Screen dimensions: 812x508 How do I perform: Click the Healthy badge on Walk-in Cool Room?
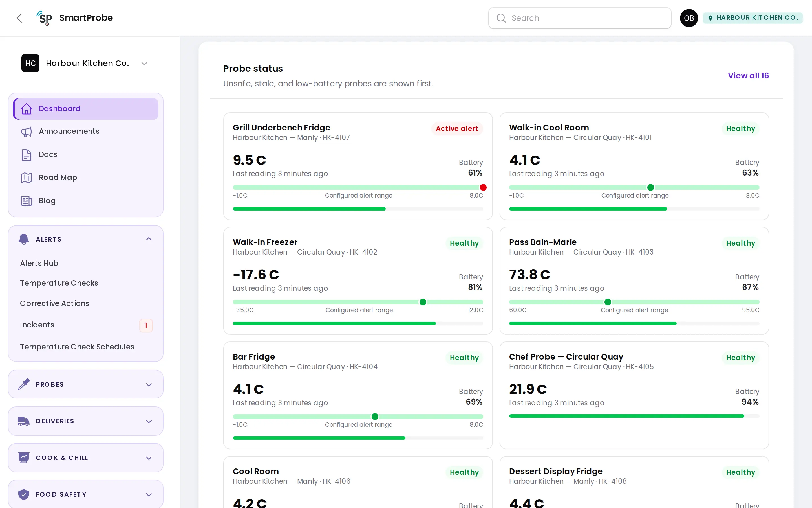[741, 129]
